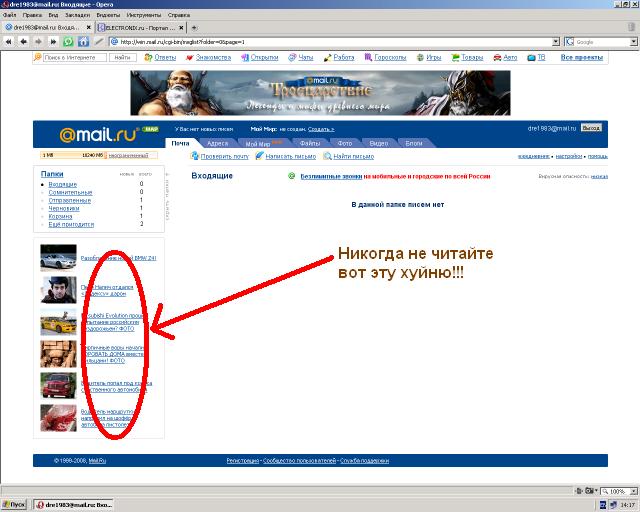Open the Инструменты menu
Image resolution: width=640 pixels, height=512 pixels.
[144, 15]
